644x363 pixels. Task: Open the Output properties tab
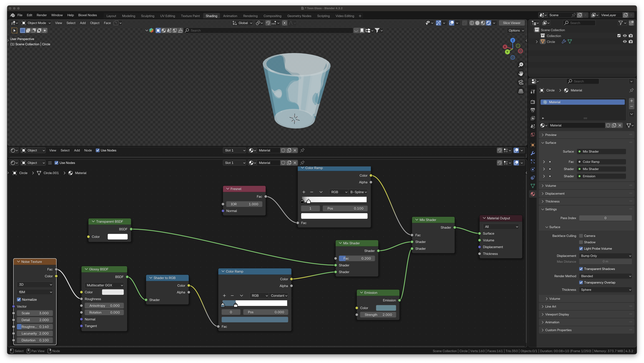point(533,110)
